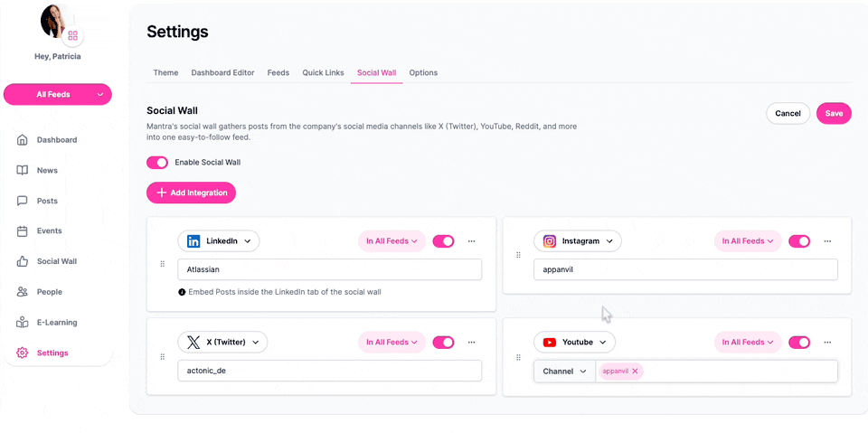
Task: Open the Channel type dropdown
Action: point(564,371)
